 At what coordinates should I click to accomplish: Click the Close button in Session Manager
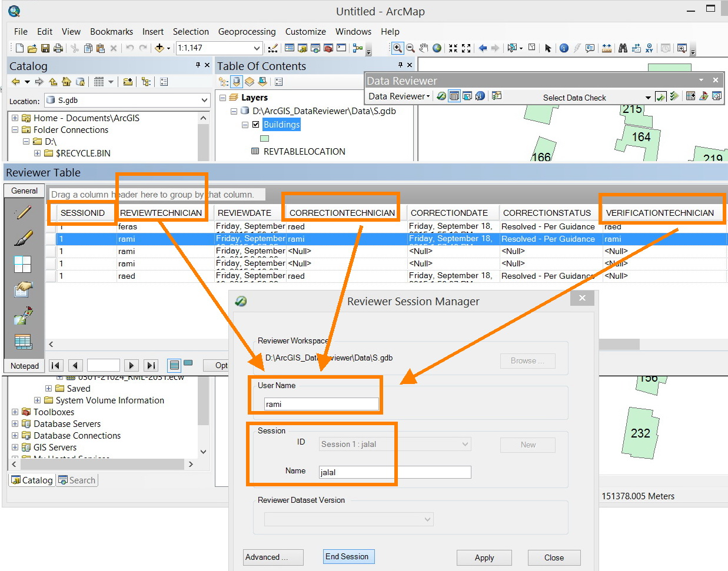tap(554, 557)
